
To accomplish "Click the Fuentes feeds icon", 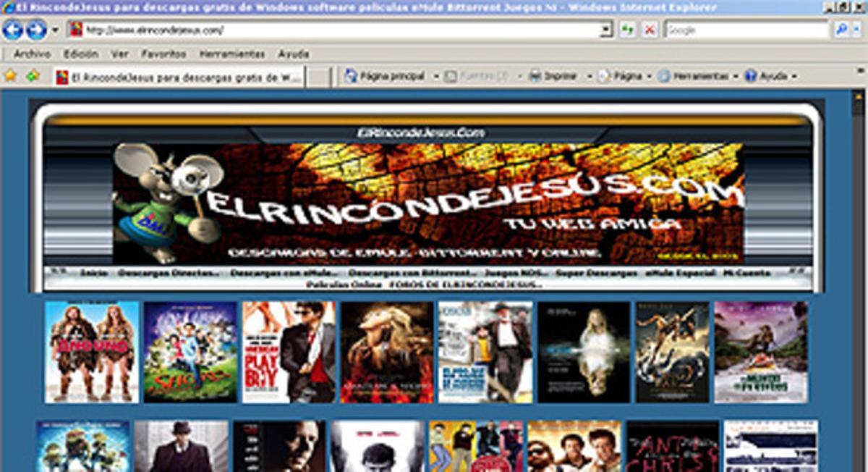I will [x=451, y=76].
